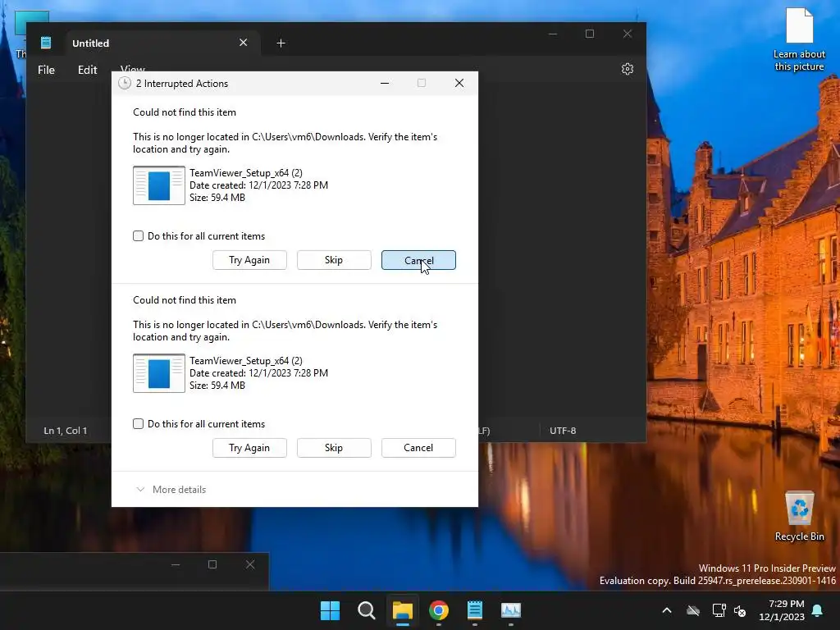Open the File menu in Notepad
The image size is (840, 630).
coord(46,70)
